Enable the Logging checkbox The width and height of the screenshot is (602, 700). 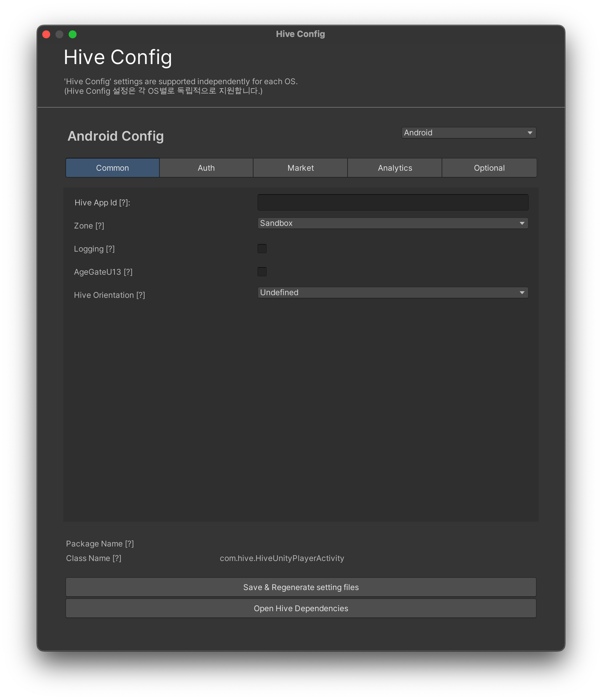[x=262, y=249]
